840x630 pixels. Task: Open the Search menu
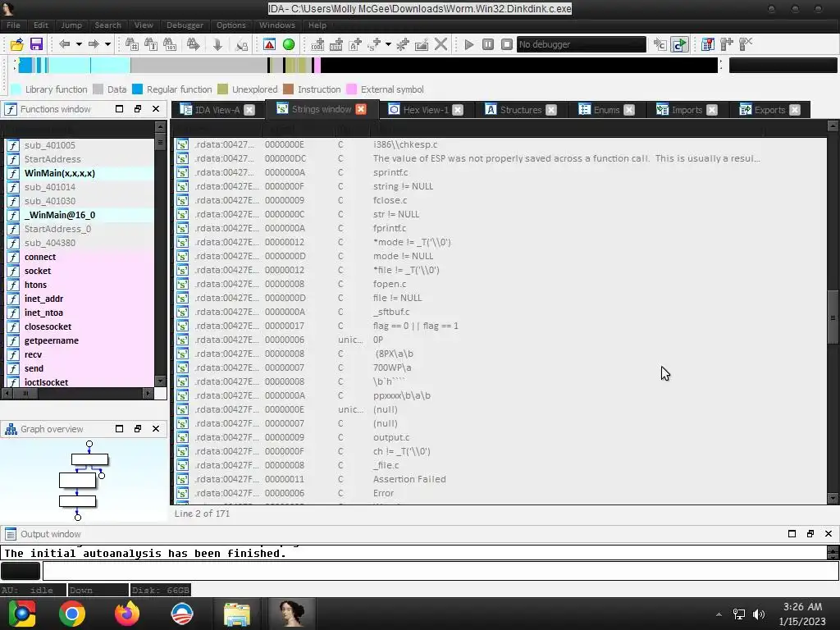(x=107, y=25)
